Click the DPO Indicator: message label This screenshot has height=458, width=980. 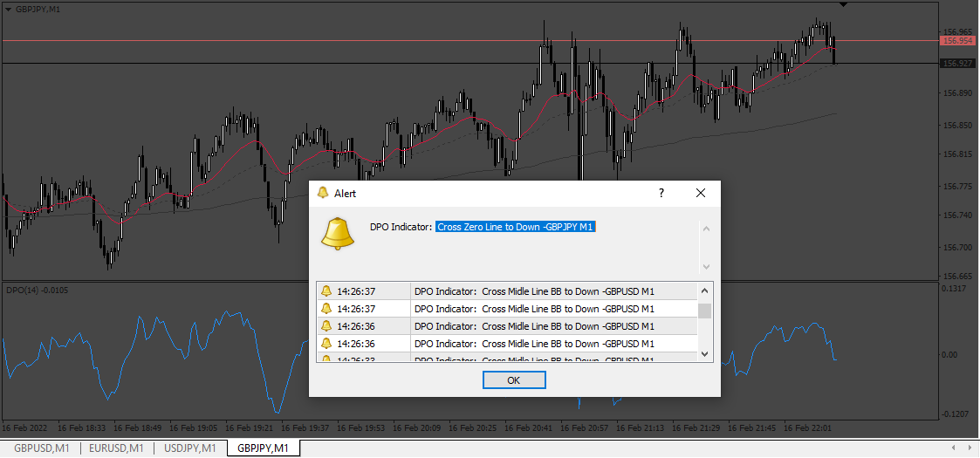[x=401, y=228]
